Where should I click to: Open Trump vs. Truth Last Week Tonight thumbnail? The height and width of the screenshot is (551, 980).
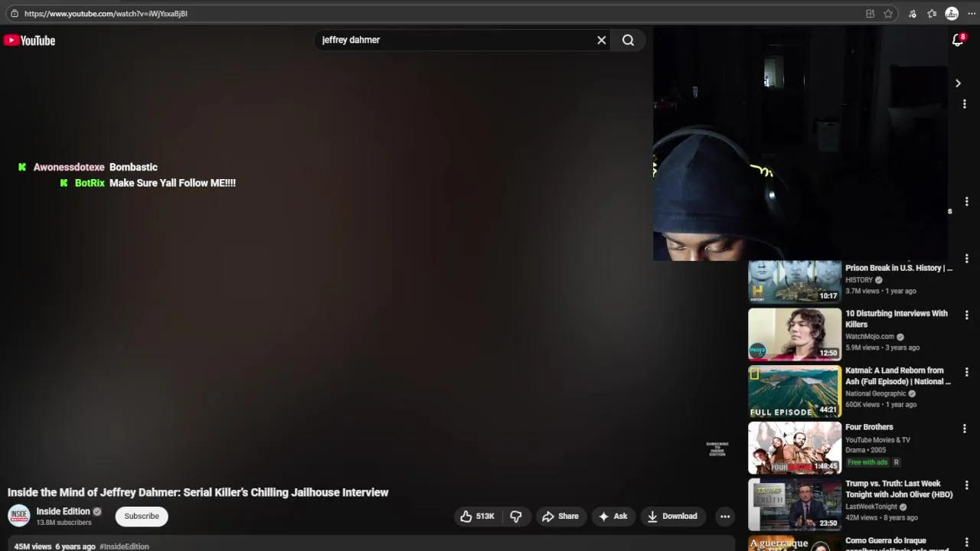click(795, 504)
